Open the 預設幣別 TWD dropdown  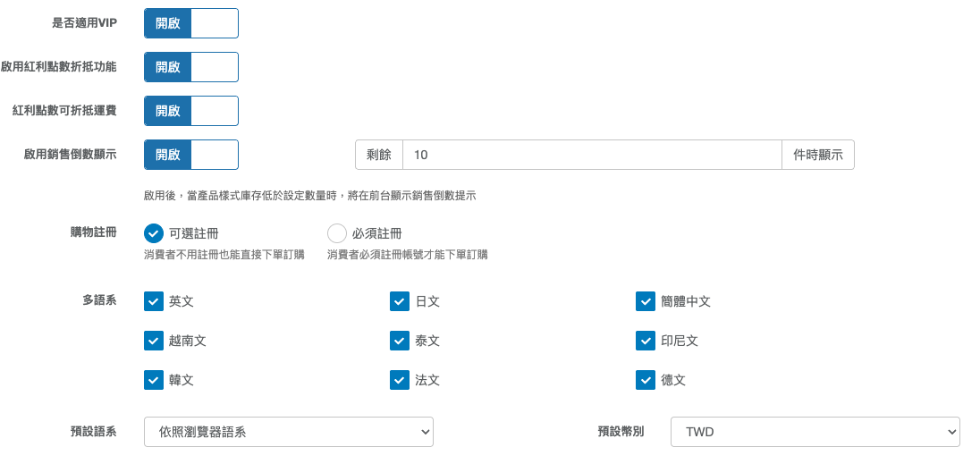(x=815, y=432)
